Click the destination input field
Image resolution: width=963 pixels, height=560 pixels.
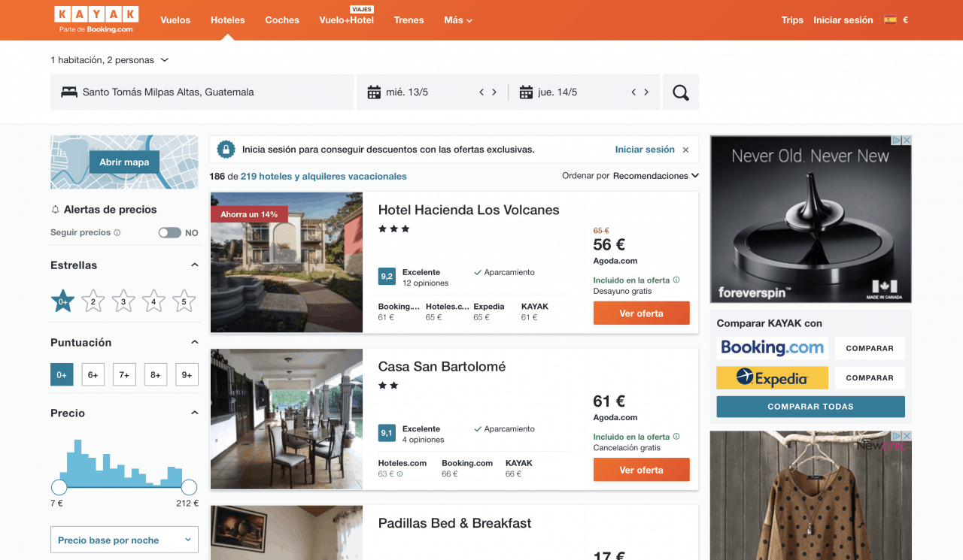point(202,92)
